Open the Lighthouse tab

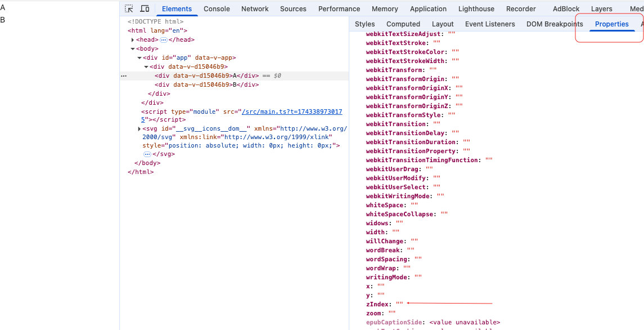476,8
